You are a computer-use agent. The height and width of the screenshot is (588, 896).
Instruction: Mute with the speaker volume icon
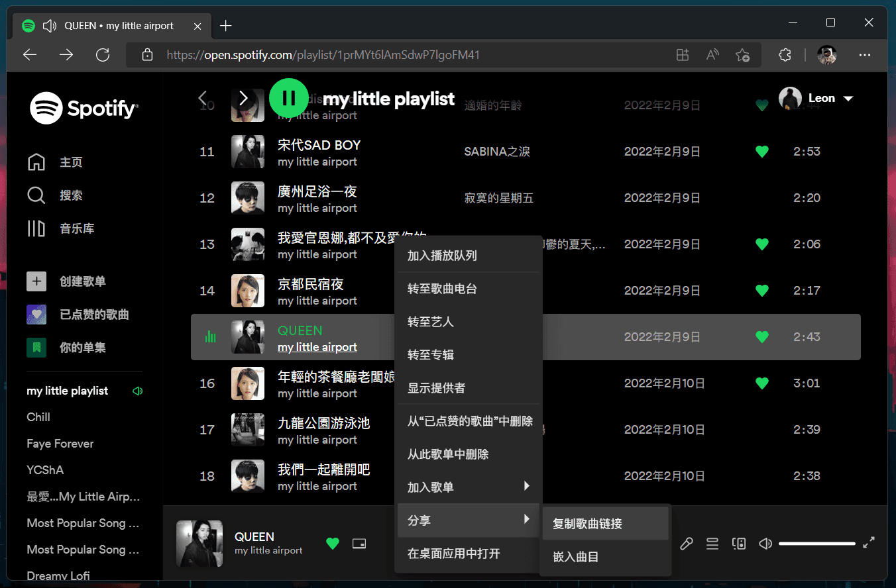pos(765,544)
